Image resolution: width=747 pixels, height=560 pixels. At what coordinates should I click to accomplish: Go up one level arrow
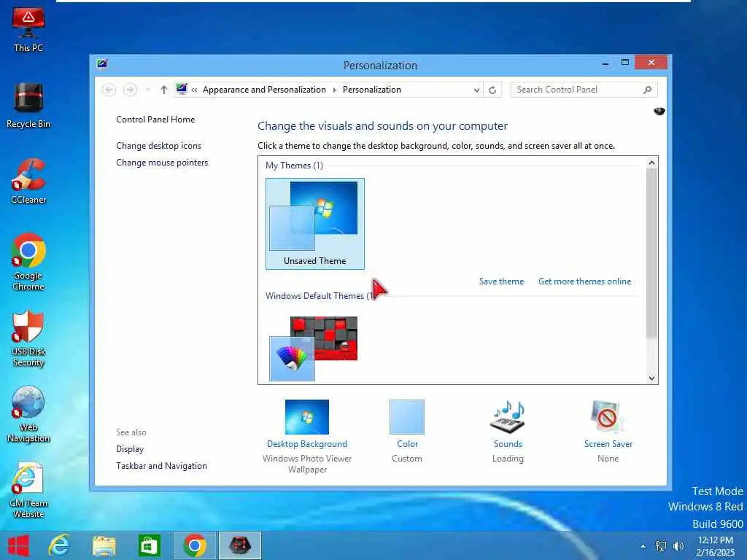point(164,90)
